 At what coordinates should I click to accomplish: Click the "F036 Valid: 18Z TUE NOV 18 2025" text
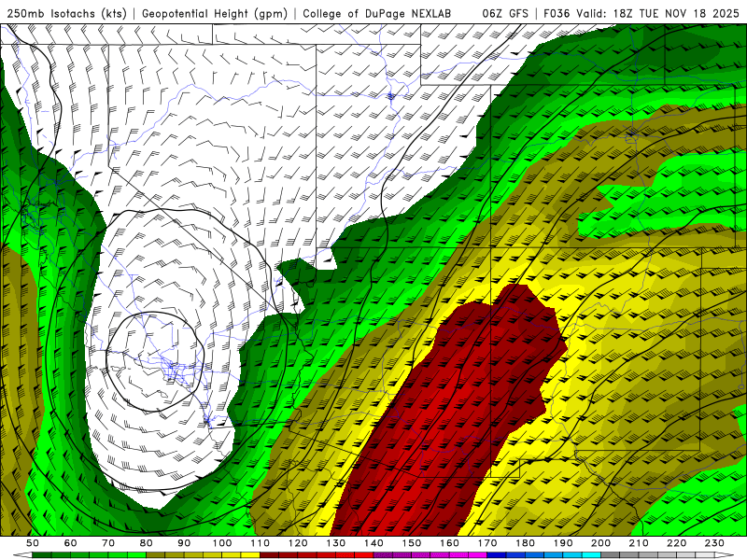click(641, 14)
